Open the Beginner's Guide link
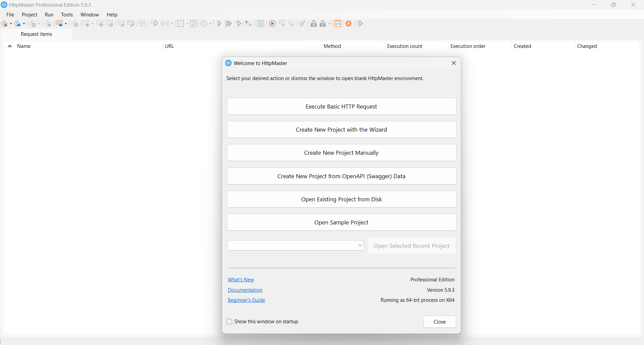 pyautogui.click(x=246, y=300)
